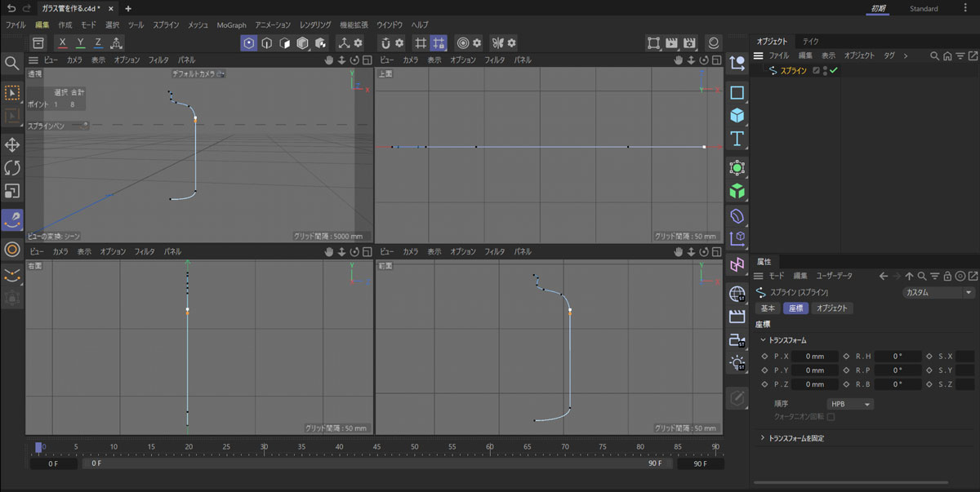The image size is (980, 492).
Task: Create a Text spline object
Action: point(737,139)
